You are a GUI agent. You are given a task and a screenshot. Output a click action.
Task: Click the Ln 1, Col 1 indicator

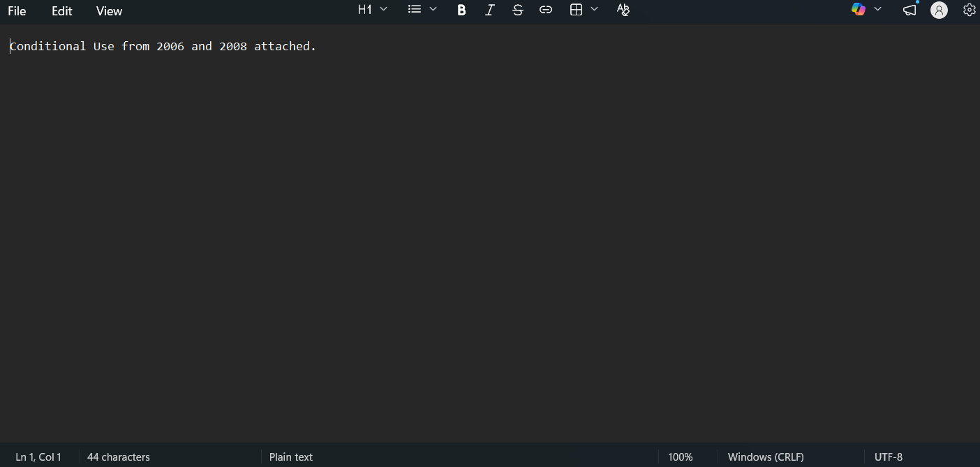point(38,457)
